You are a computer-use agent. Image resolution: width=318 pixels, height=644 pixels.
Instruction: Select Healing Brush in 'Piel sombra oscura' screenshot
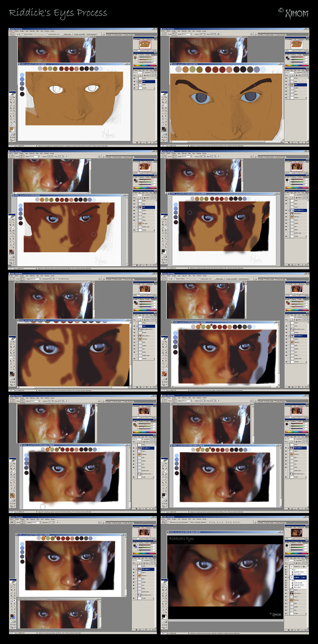point(163,227)
